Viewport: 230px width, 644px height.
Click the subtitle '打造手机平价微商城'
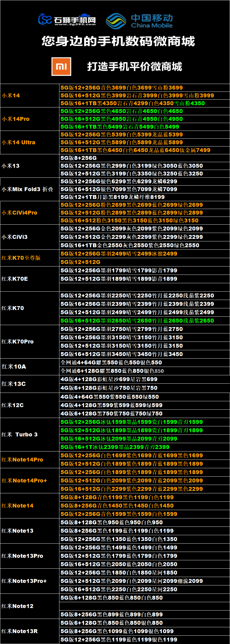[x=135, y=66]
